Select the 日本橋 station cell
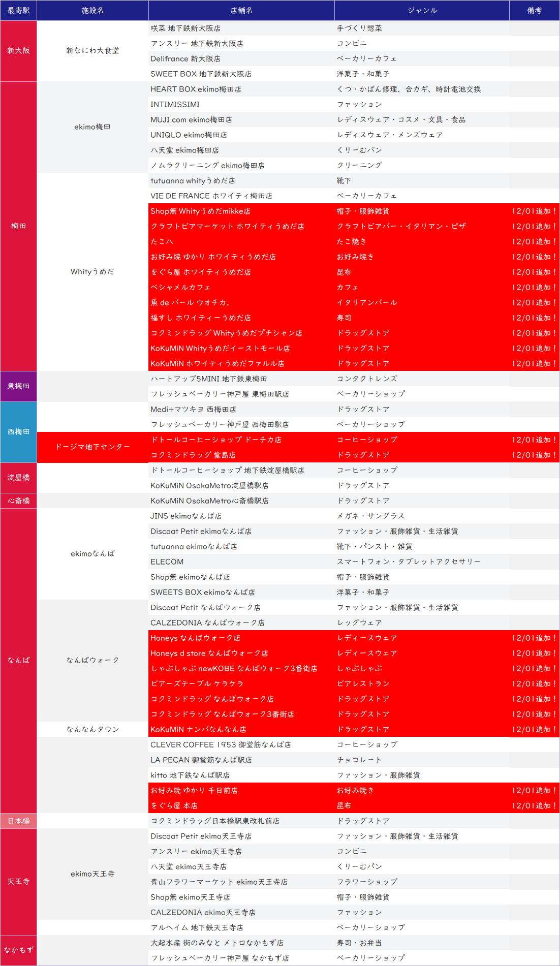Image resolution: width=560 pixels, height=966 pixels. point(18,821)
